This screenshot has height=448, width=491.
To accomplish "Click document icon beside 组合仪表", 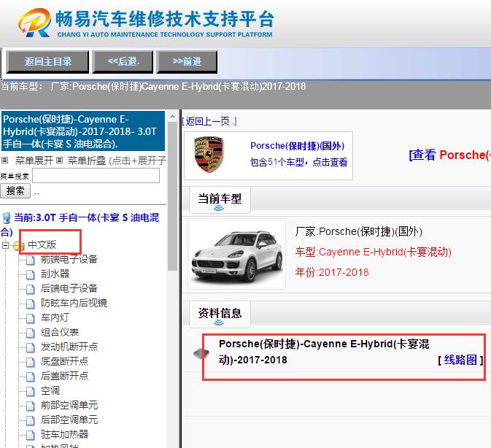I will click(x=31, y=333).
